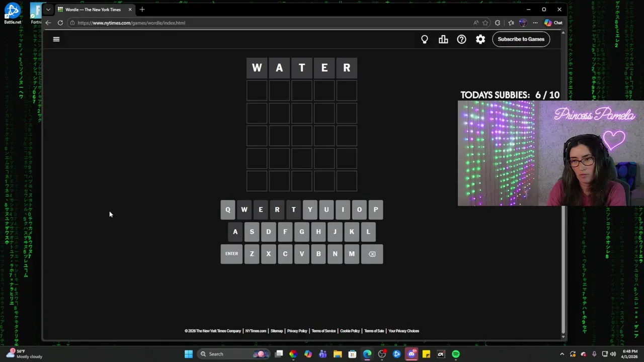Open the Wordle hints lightbulb icon
Image resolution: width=644 pixels, height=362 pixels.
[x=425, y=39]
